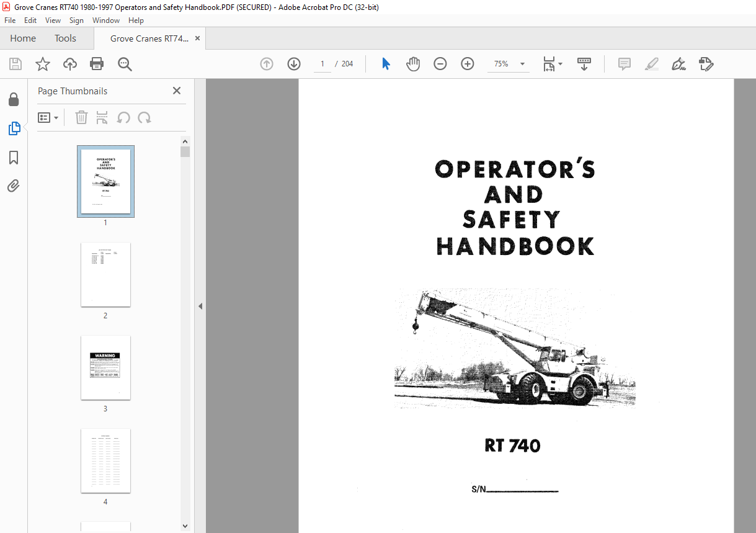Add a sticky note comment
The height and width of the screenshot is (533, 756).
625,64
